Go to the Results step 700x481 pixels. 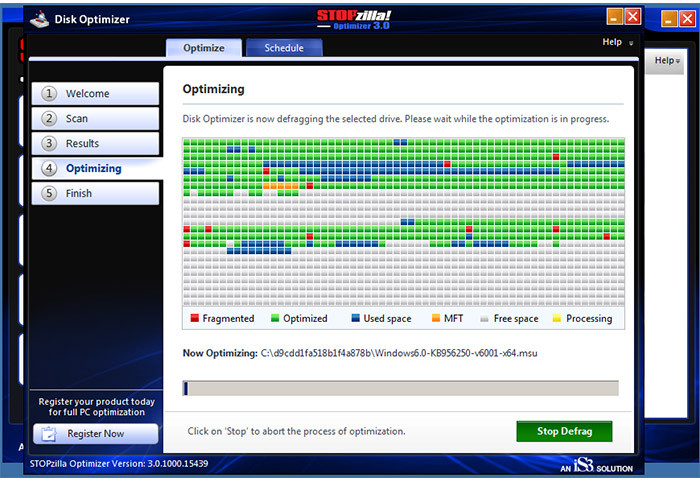coord(95,143)
